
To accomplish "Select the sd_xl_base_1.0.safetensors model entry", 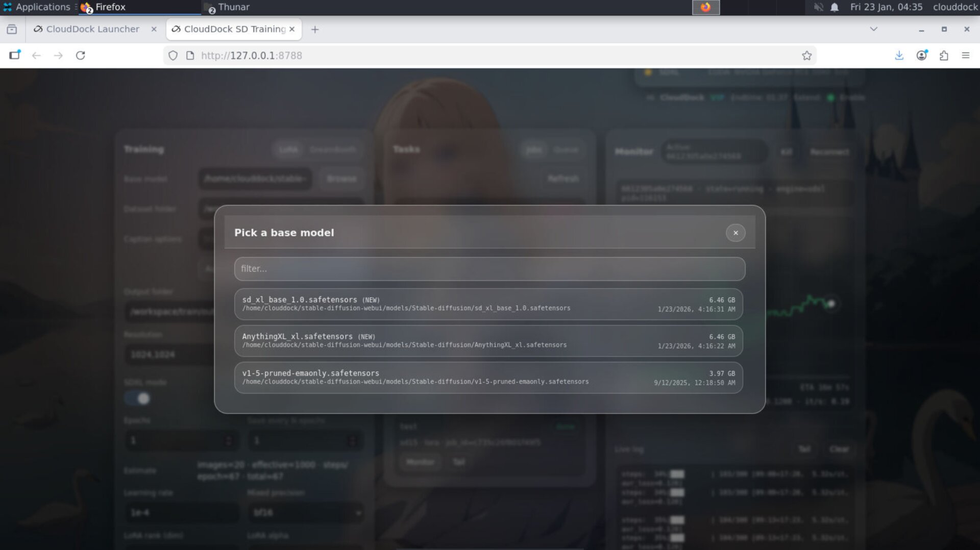I will [x=488, y=304].
